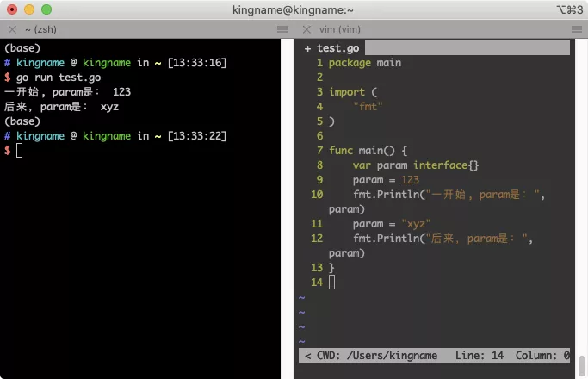Click the green zoom window button

tap(46, 9)
